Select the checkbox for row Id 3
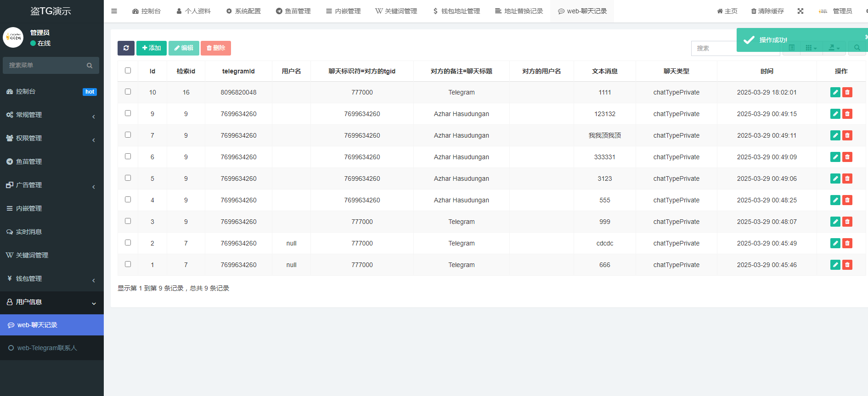 tap(128, 221)
